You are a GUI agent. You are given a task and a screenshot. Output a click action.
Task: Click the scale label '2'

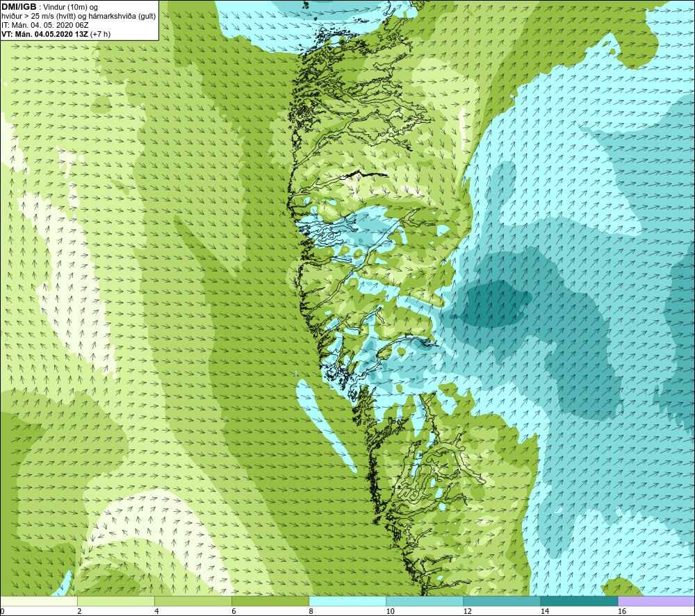[x=79, y=611]
